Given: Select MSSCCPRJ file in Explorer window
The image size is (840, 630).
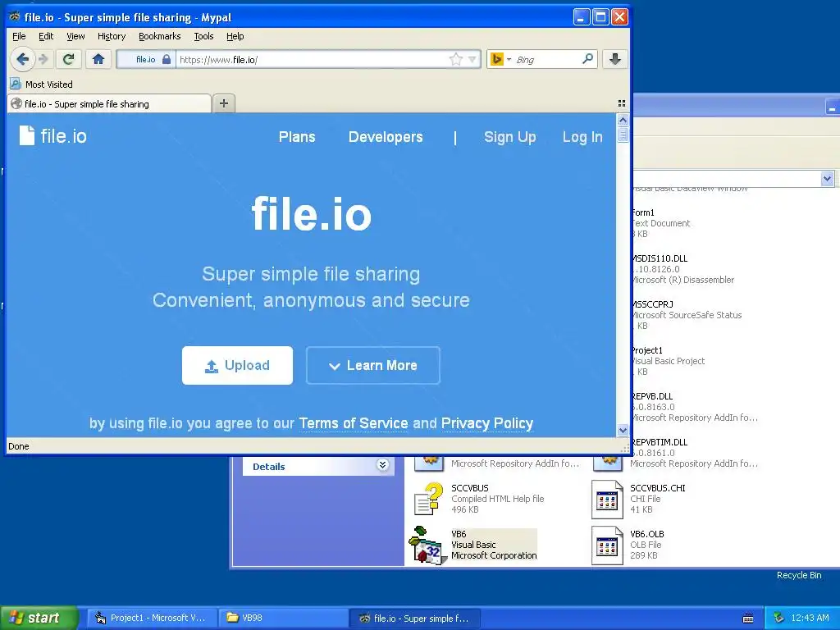Looking at the screenshot, I should tap(688, 315).
